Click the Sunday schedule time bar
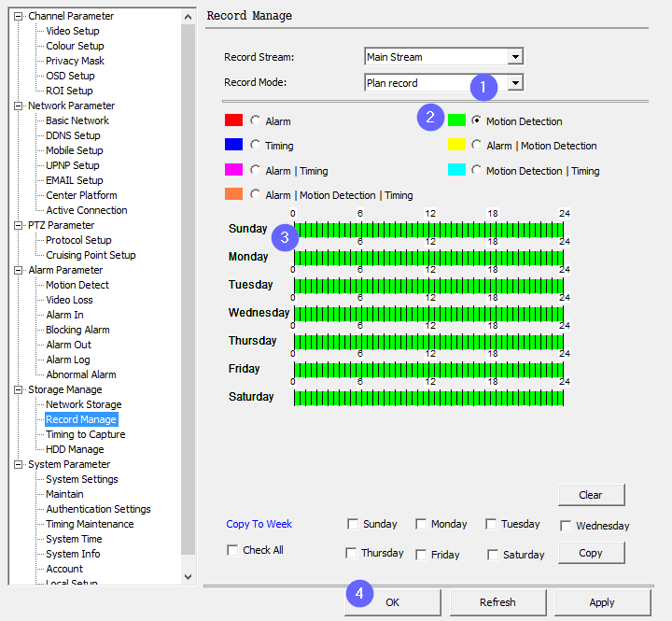Viewport: 672px width, 621px height. click(x=428, y=230)
